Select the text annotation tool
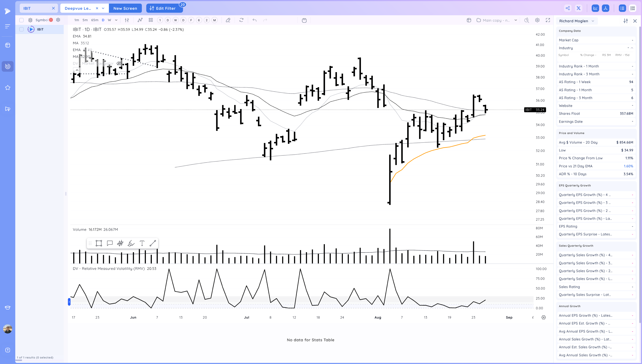This screenshot has width=642, height=364. (x=142, y=243)
